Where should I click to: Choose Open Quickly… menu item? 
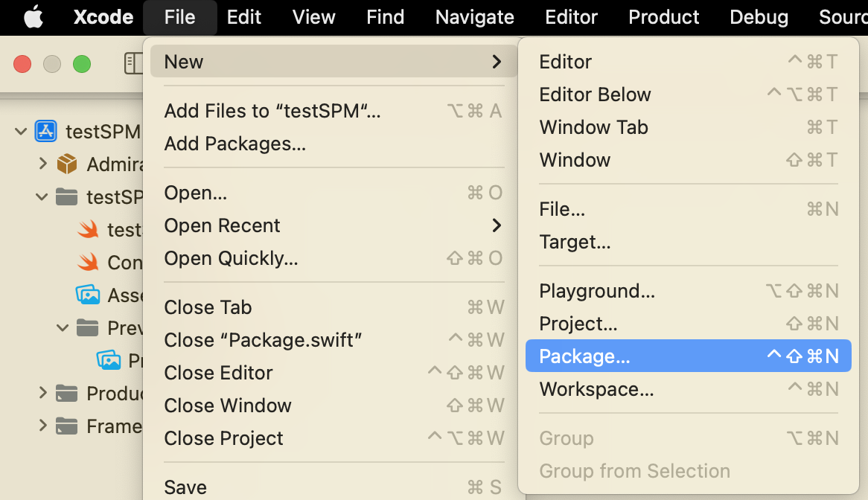click(x=334, y=257)
